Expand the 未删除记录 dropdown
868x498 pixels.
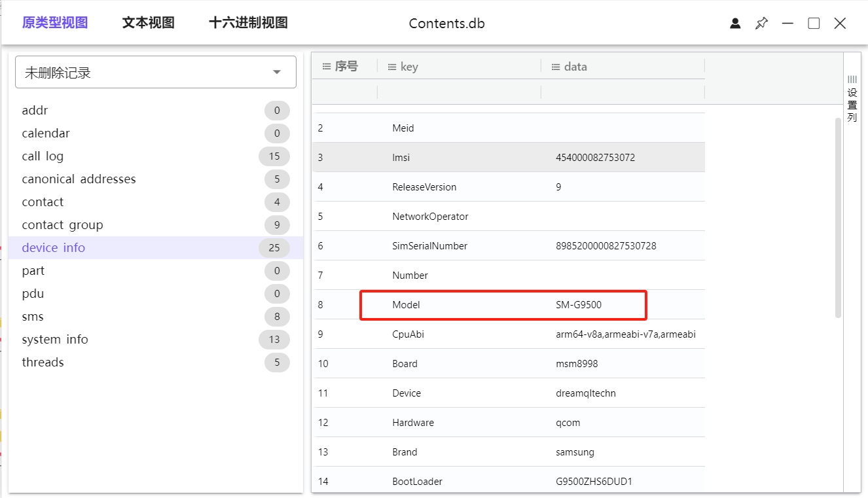pyautogui.click(x=277, y=72)
